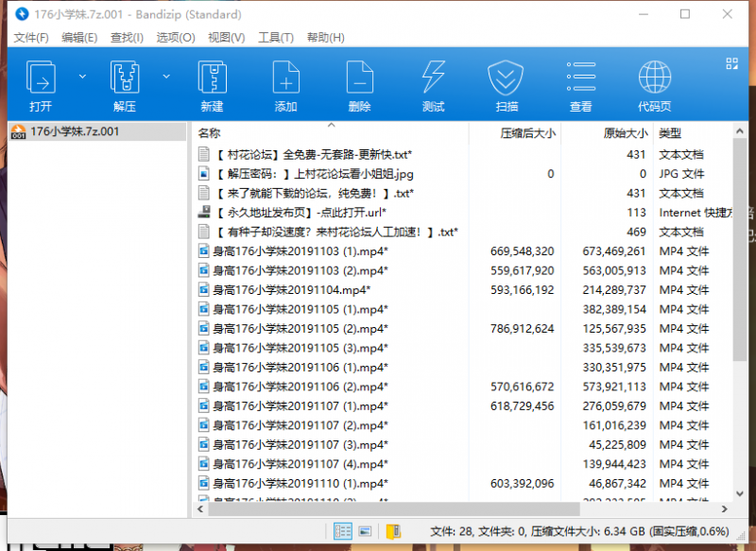Open the 代码页 (Code page) globe icon
Screen dimensions: 756x551
point(654,84)
